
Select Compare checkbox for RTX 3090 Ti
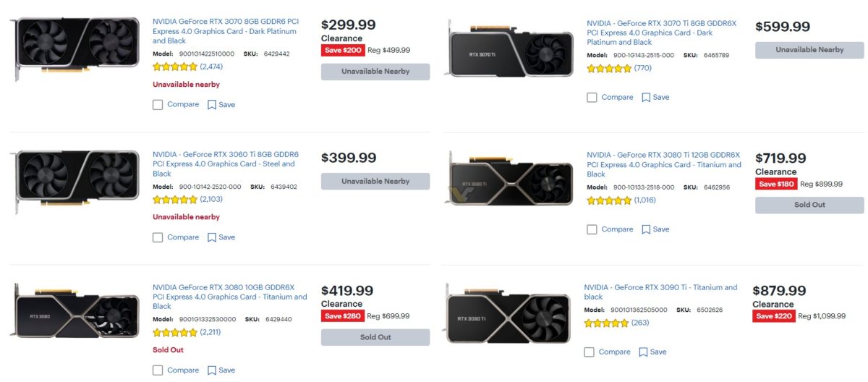coord(589,352)
